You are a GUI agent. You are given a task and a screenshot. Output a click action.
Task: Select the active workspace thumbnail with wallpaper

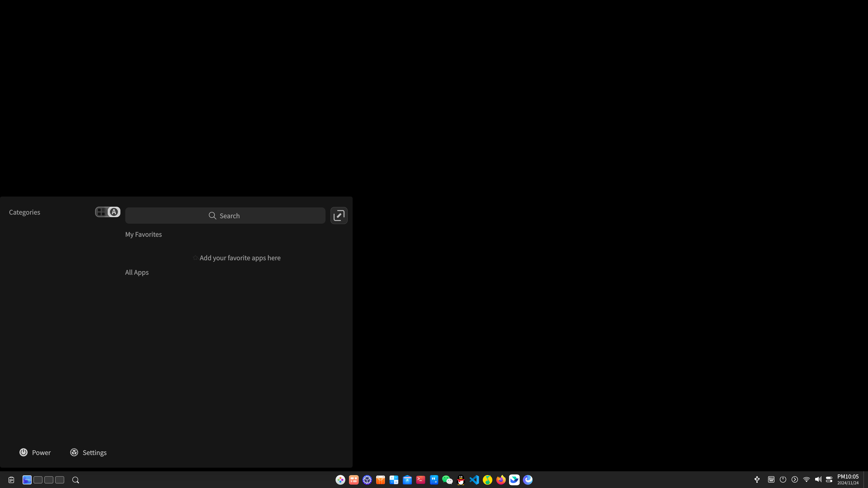tap(27, 480)
